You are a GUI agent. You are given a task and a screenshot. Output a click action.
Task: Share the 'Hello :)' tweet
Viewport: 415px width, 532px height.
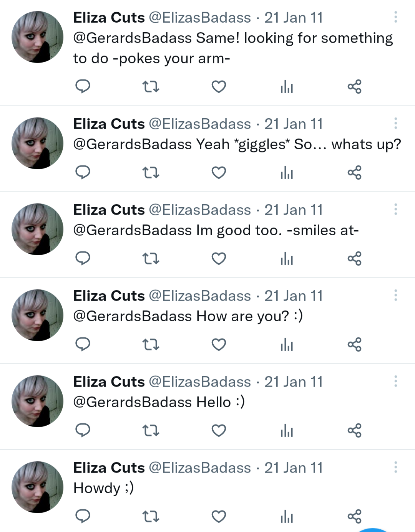(x=354, y=431)
